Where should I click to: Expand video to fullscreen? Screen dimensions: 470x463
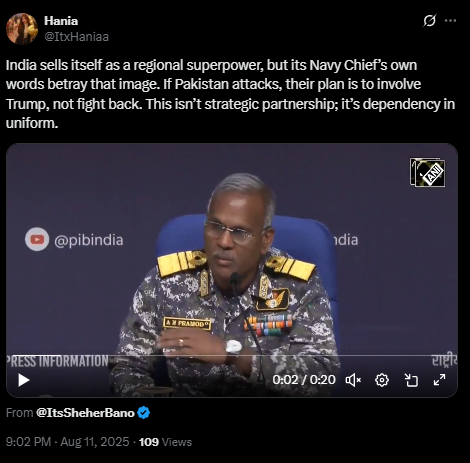(440, 380)
